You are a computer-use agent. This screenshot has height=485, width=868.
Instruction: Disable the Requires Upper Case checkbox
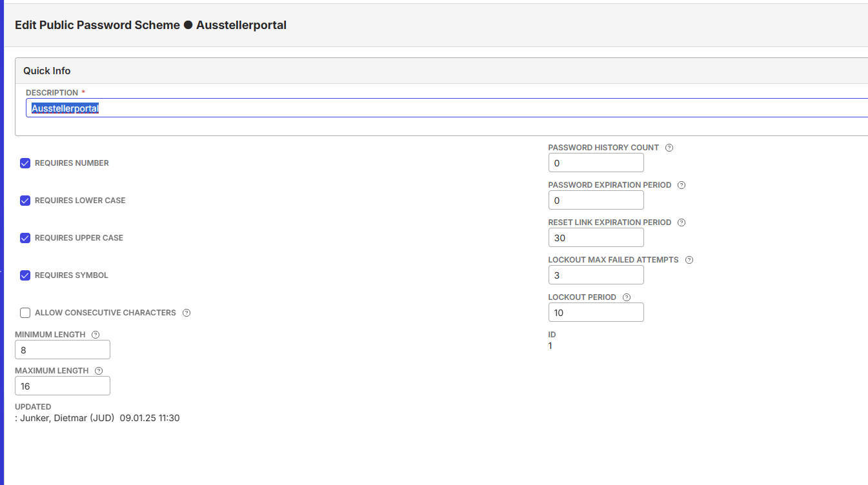(x=25, y=238)
